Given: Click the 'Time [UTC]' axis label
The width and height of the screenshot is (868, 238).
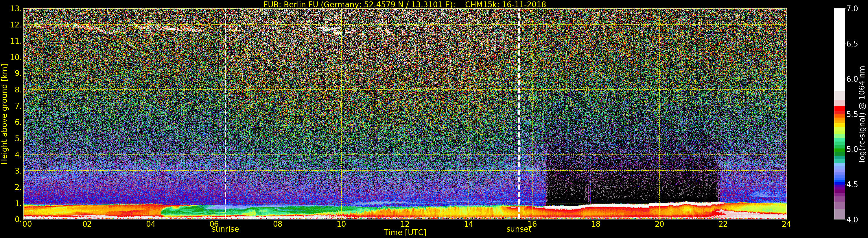Looking at the screenshot, I should pos(405,233).
